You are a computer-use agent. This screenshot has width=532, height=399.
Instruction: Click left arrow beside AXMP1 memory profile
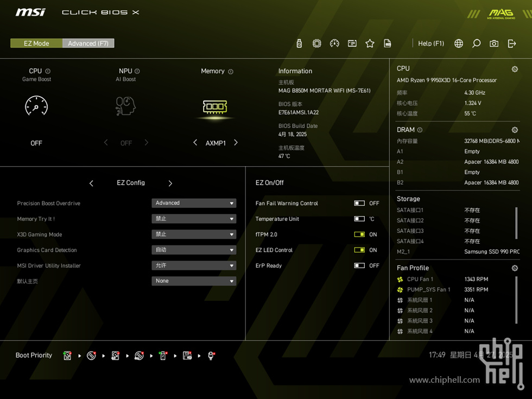pyautogui.click(x=195, y=142)
